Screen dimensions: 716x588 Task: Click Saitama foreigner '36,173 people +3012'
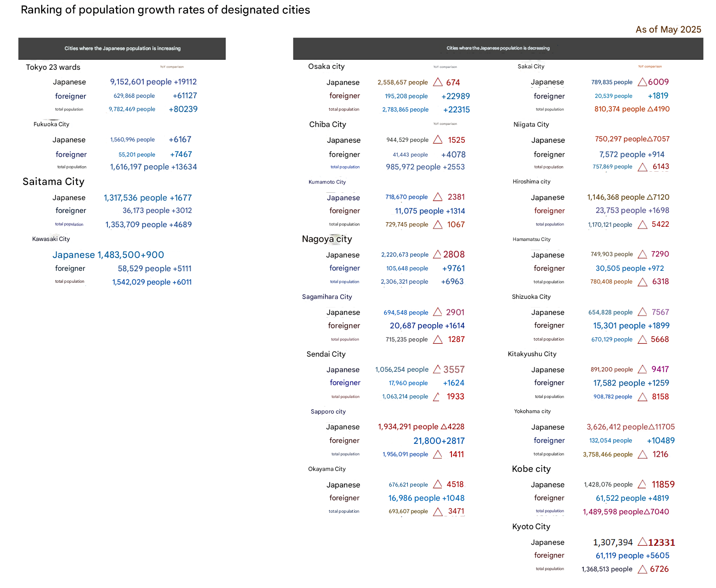157,211
